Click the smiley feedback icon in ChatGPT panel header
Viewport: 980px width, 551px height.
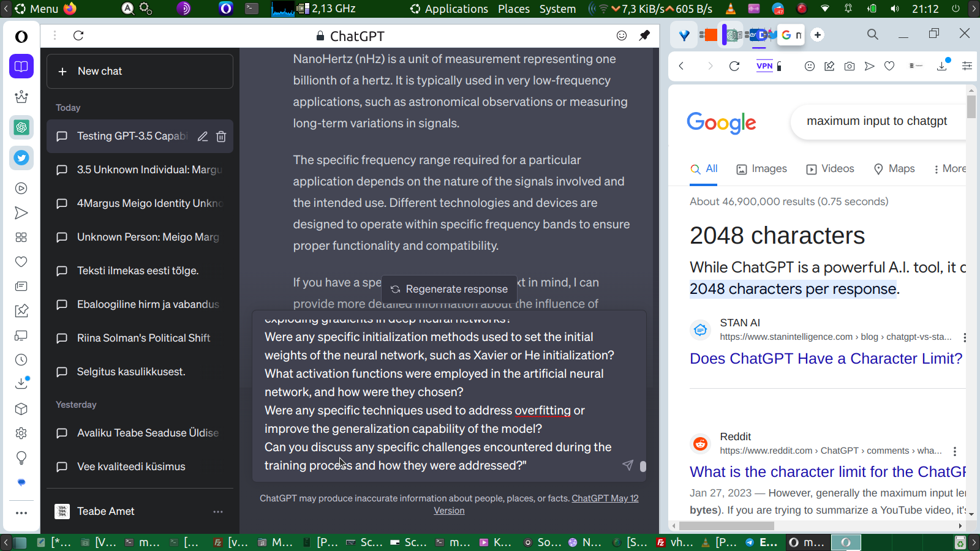622,36
